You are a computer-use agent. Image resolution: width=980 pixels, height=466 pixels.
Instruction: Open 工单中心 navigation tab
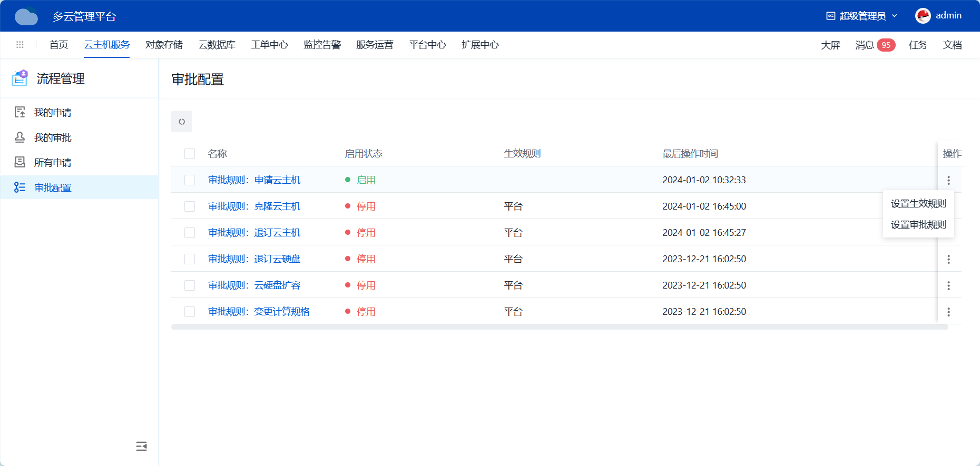(269, 45)
